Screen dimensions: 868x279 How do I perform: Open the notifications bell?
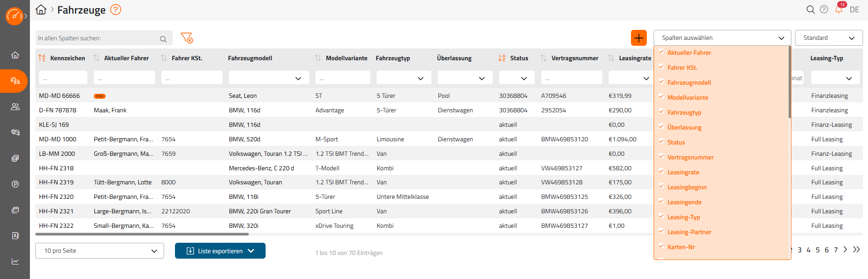pos(839,10)
